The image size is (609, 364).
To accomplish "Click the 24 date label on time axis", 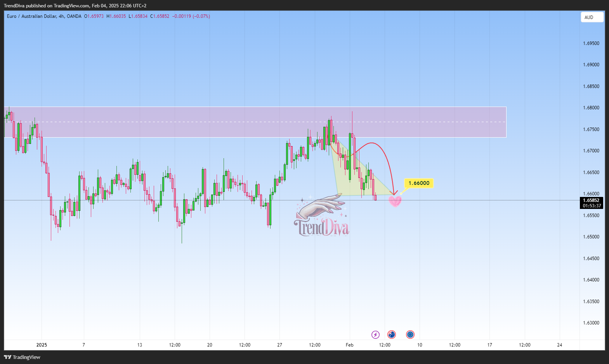I will (559, 345).
